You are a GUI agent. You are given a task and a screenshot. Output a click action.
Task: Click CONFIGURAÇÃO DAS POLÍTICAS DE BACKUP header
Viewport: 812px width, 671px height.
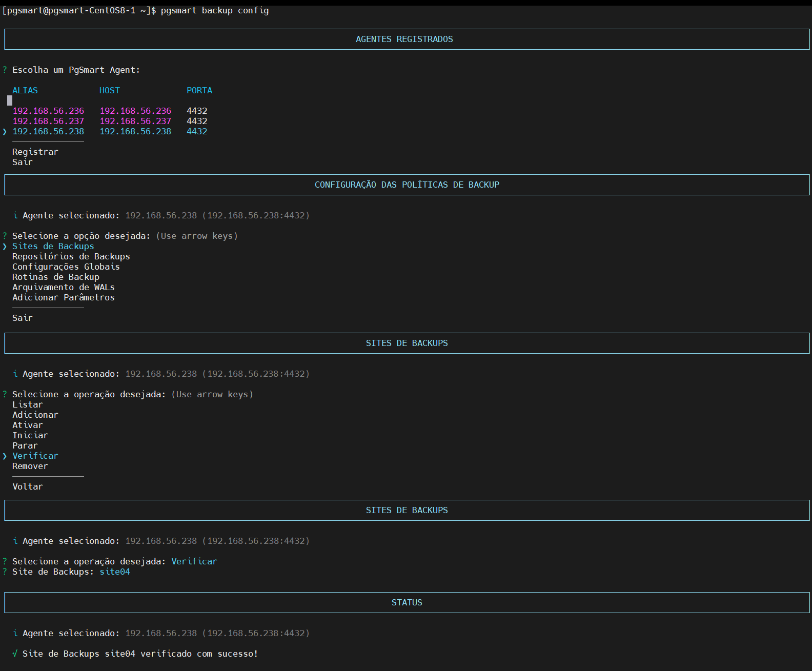(407, 185)
